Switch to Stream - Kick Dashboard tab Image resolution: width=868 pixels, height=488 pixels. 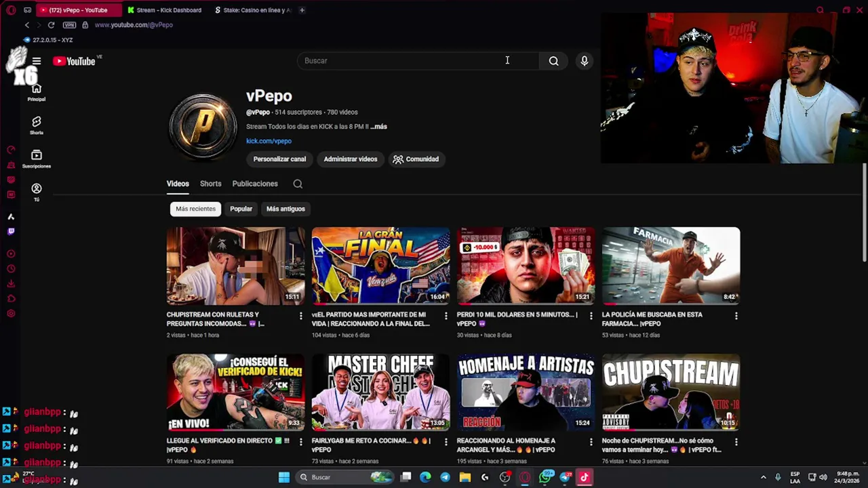click(165, 10)
